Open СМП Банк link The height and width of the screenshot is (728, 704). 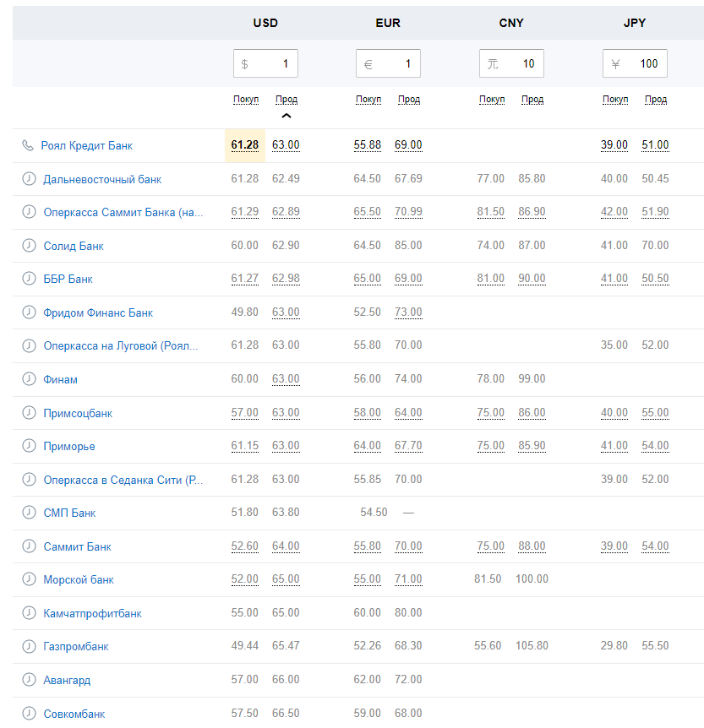[x=69, y=513]
